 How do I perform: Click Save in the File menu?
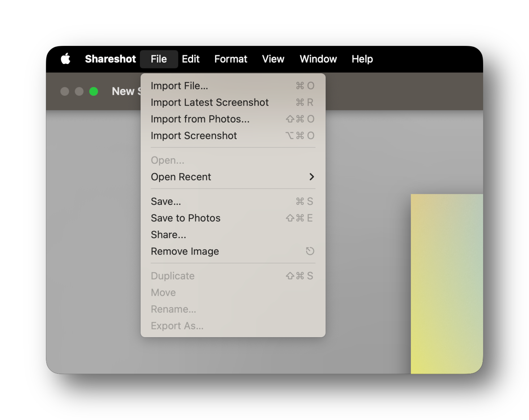click(x=165, y=201)
